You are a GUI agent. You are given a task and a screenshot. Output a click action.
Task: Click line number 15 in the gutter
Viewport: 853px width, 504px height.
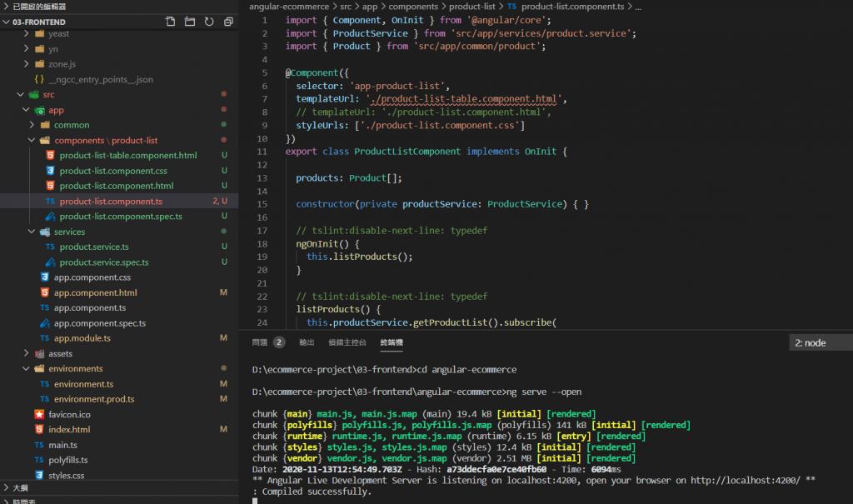coord(262,204)
